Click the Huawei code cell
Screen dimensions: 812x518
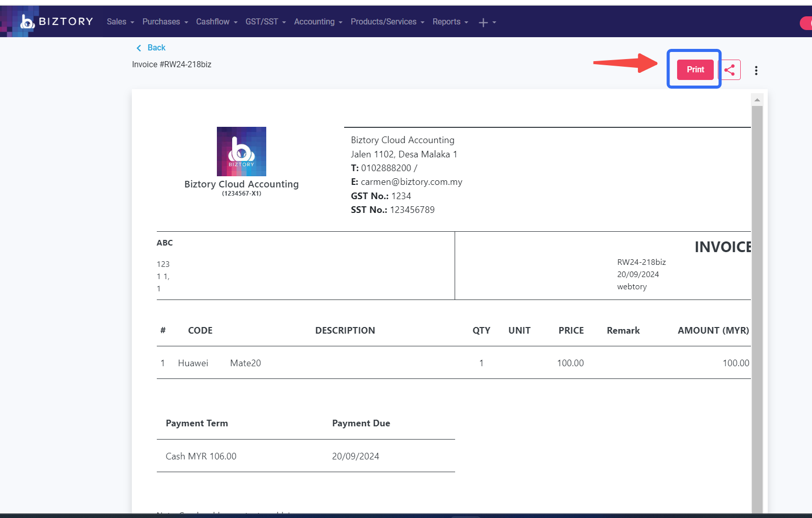pyautogui.click(x=193, y=363)
